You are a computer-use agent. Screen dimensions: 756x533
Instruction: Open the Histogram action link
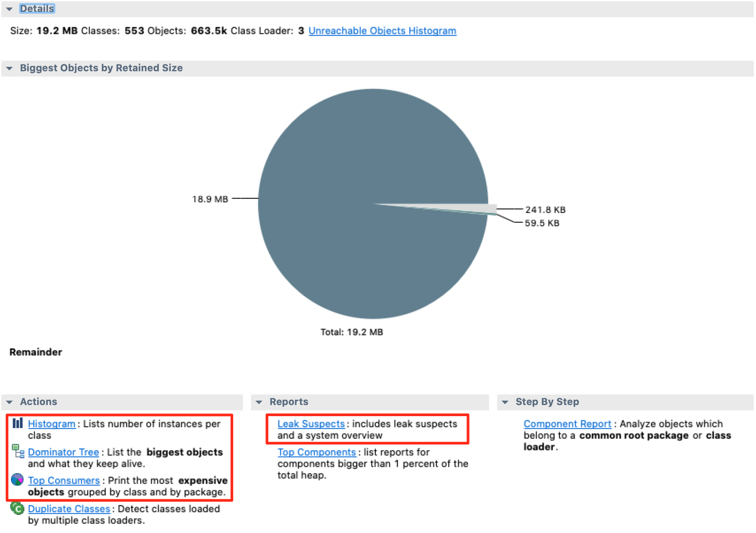51,424
